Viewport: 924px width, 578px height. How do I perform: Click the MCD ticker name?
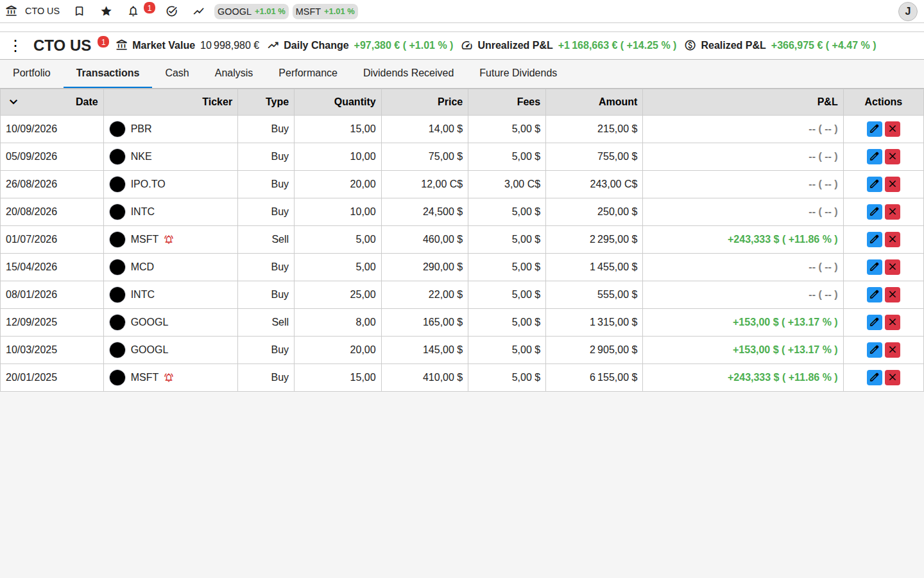(x=142, y=267)
